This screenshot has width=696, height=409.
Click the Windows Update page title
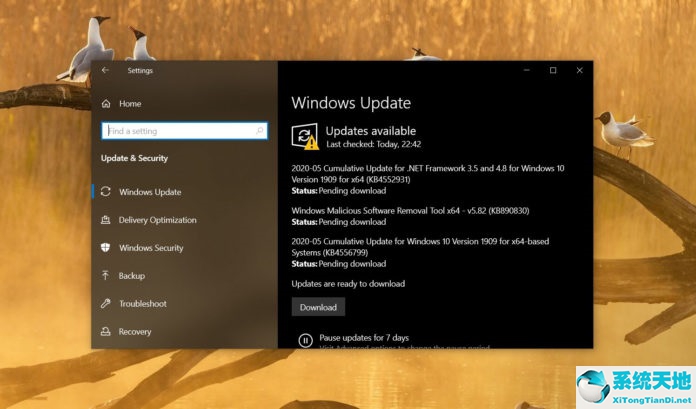[351, 103]
